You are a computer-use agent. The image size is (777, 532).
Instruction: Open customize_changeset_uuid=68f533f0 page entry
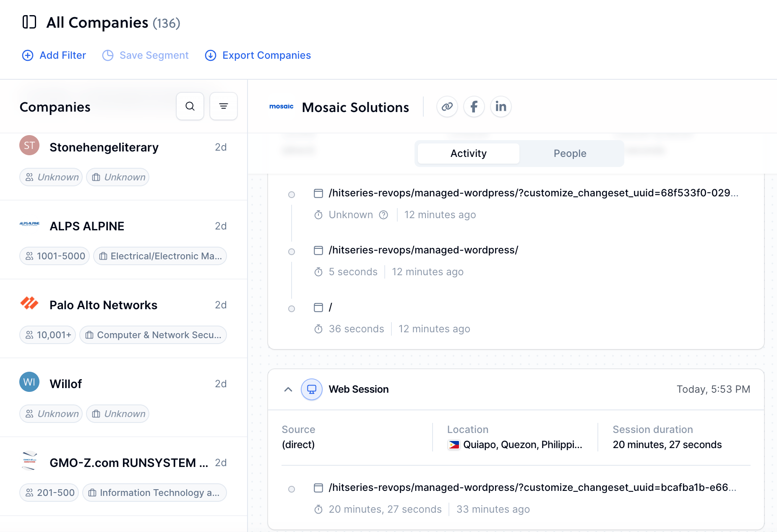534,193
